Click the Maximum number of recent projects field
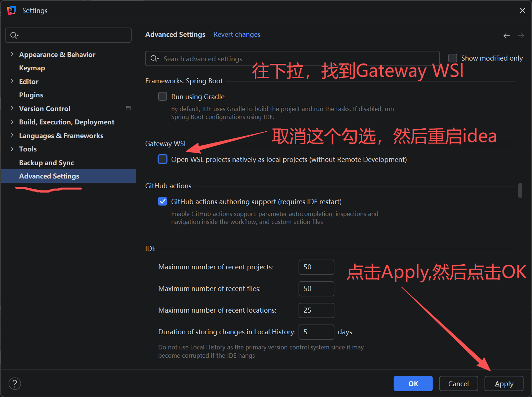Image resolution: width=532 pixels, height=397 pixels. [316, 267]
